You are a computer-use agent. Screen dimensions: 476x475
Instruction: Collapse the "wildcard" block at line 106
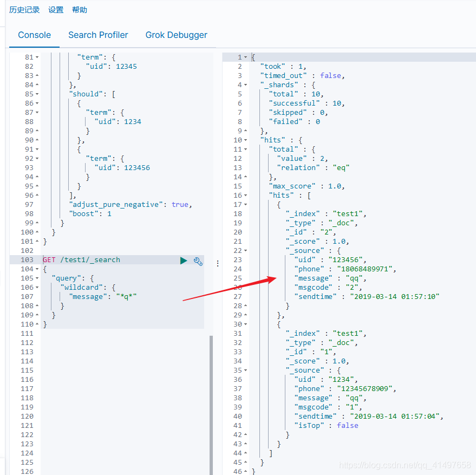pos(37,287)
